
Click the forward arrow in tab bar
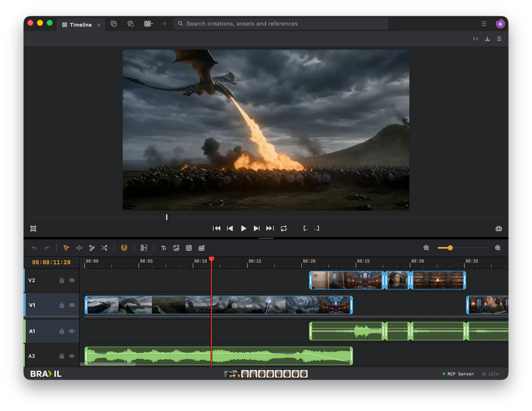pos(164,24)
